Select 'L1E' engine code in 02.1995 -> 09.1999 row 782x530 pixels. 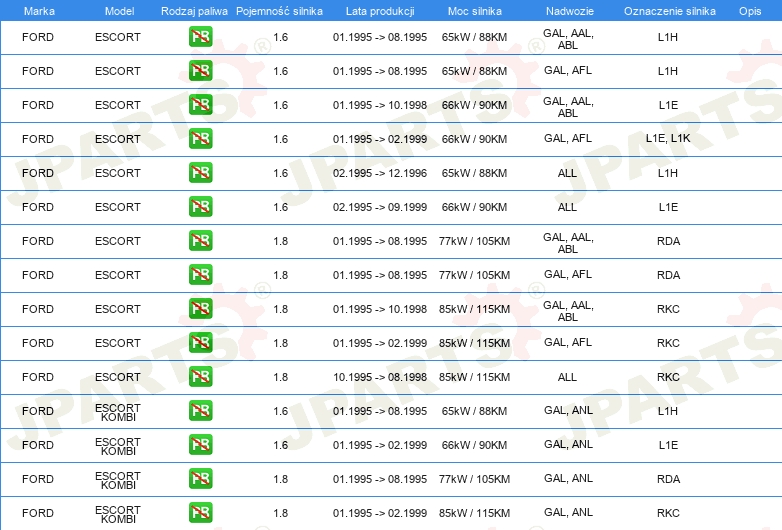click(x=668, y=207)
